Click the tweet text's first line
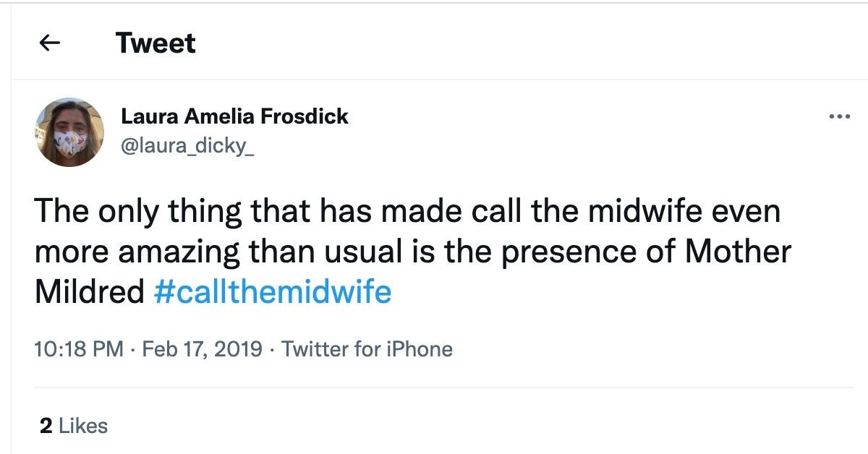Viewport: 868px width, 454px height. point(408,213)
